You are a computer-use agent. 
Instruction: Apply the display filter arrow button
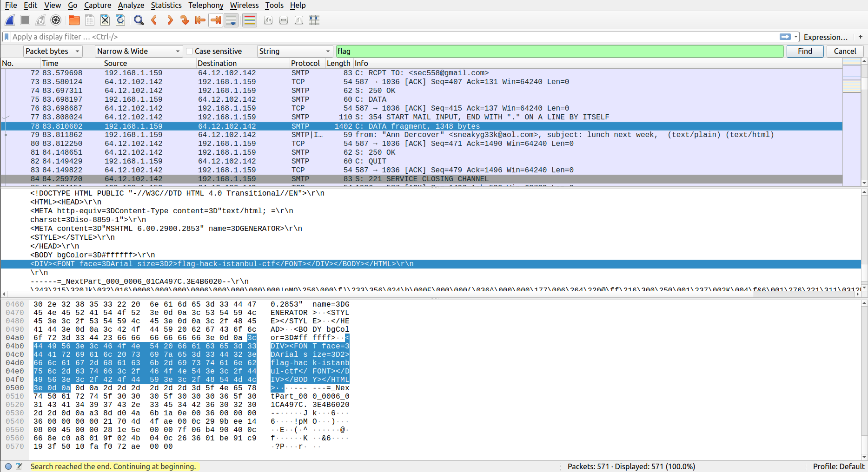pos(785,37)
